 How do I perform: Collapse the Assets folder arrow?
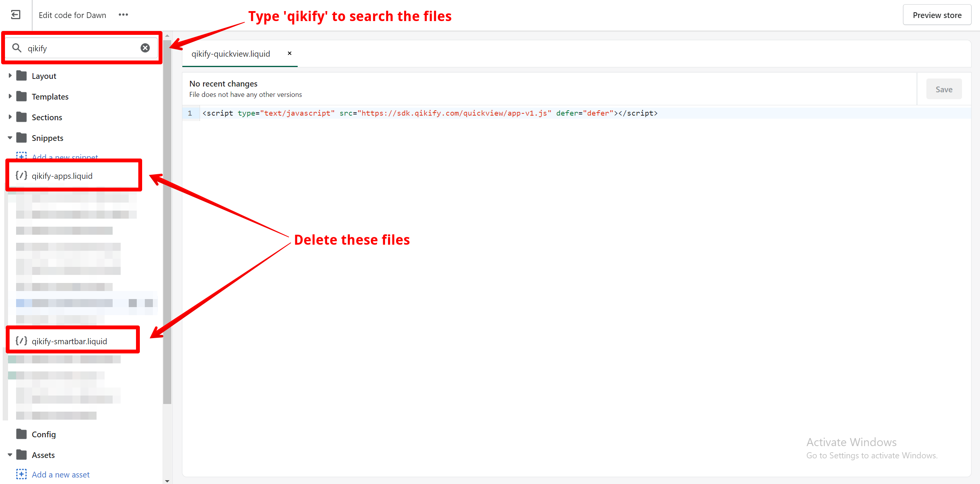[x=10, y=455]
